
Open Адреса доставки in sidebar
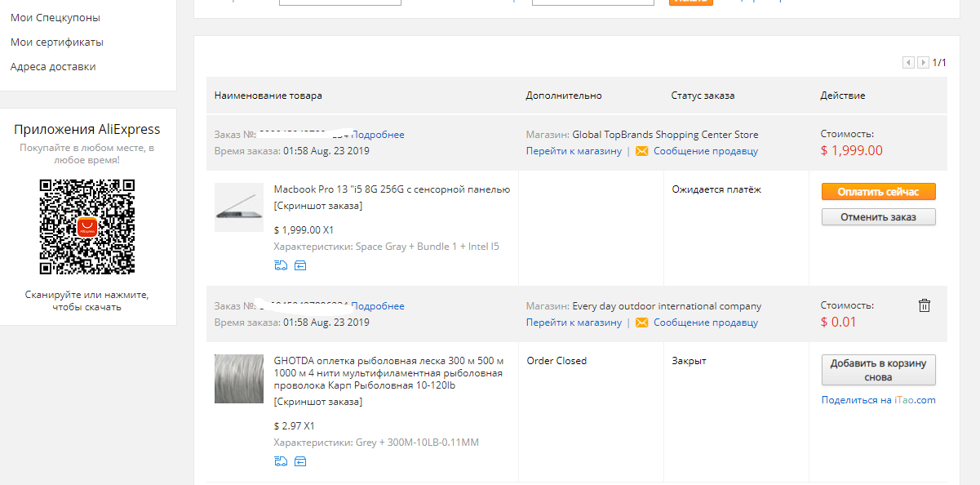(53, 66)
